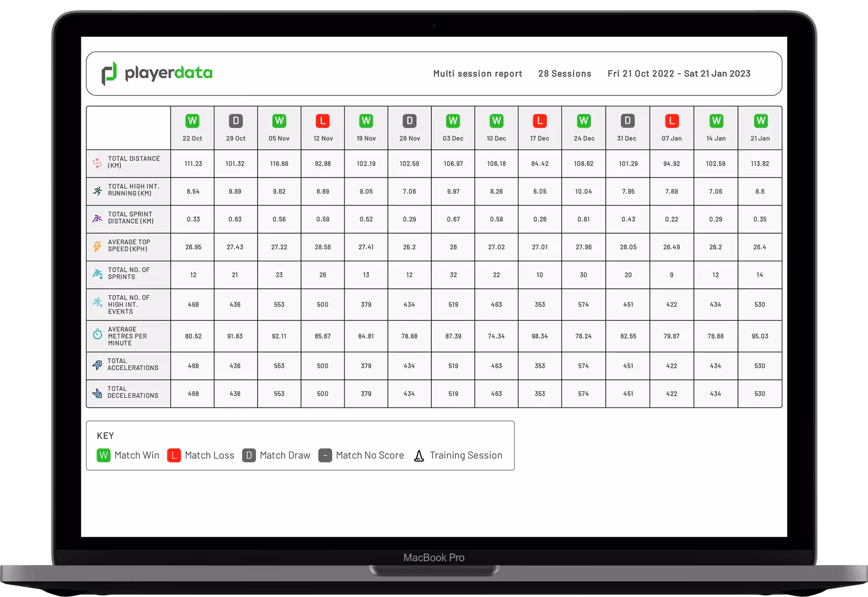
Task: Click the Win badge above 19 Nov
Action: tap(366, 120)
